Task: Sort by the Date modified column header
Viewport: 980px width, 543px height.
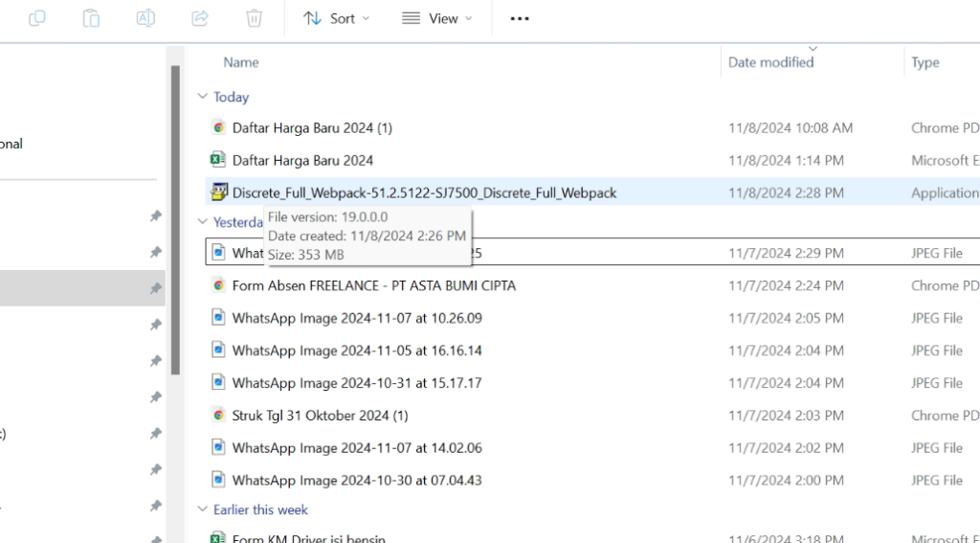Action: point(770,62)
